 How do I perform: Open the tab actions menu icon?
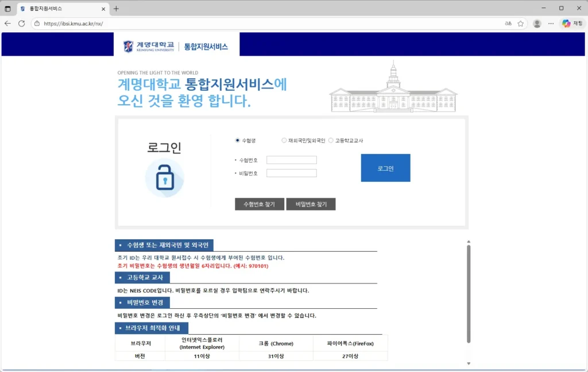[7, 9]
